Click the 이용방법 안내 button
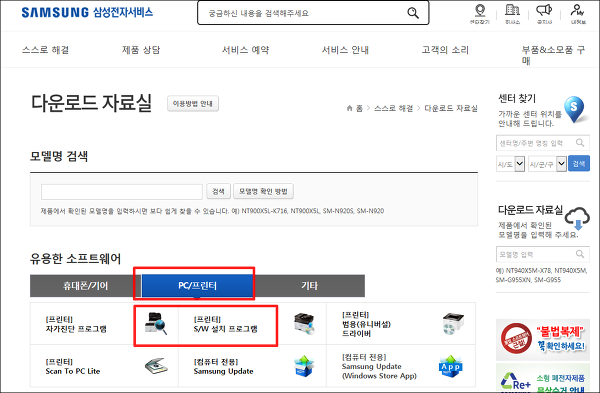600x393 pixels. pyautogui.click(x=193, y=103)
